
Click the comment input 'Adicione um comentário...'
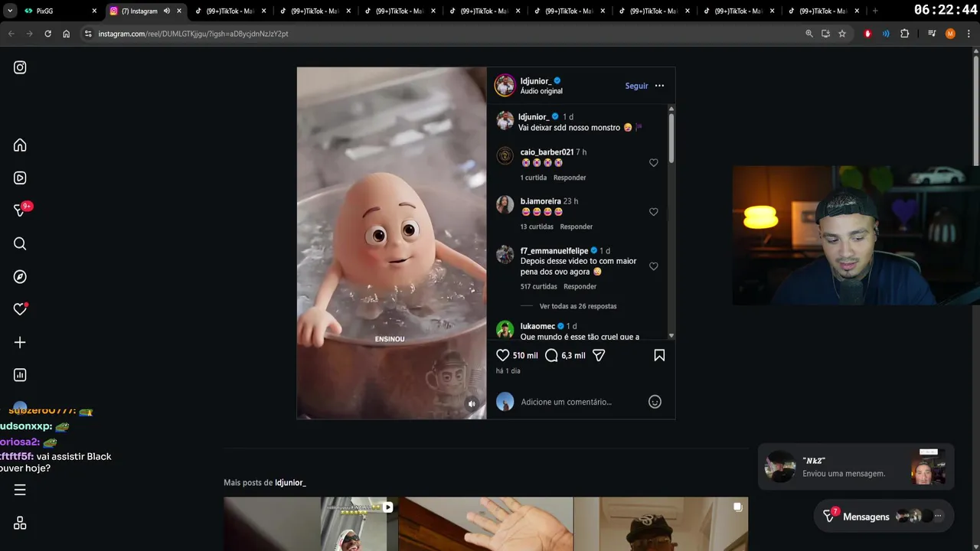pos(567,402)
